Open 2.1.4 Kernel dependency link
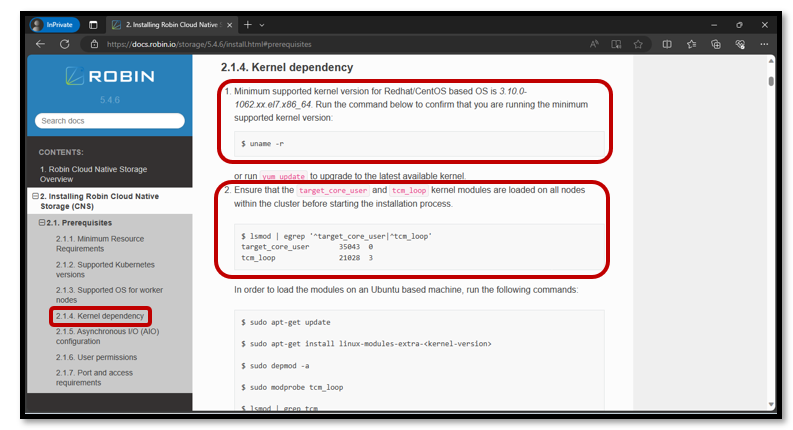The image size is (793, 430). (x=100, y=316)
